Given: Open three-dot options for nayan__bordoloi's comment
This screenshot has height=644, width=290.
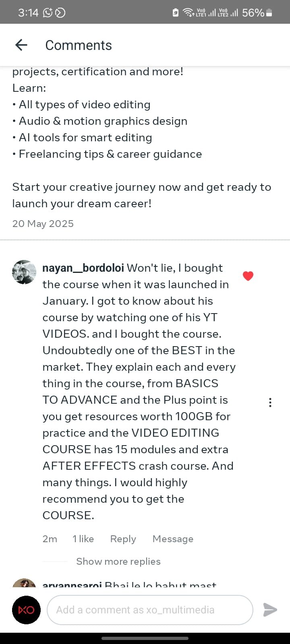Looking at the screenshot, I should coord(270,402).
